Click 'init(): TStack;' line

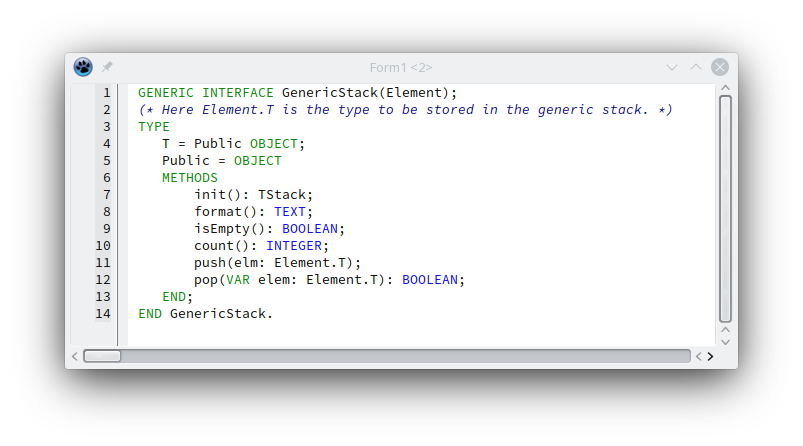coord(253,195)
